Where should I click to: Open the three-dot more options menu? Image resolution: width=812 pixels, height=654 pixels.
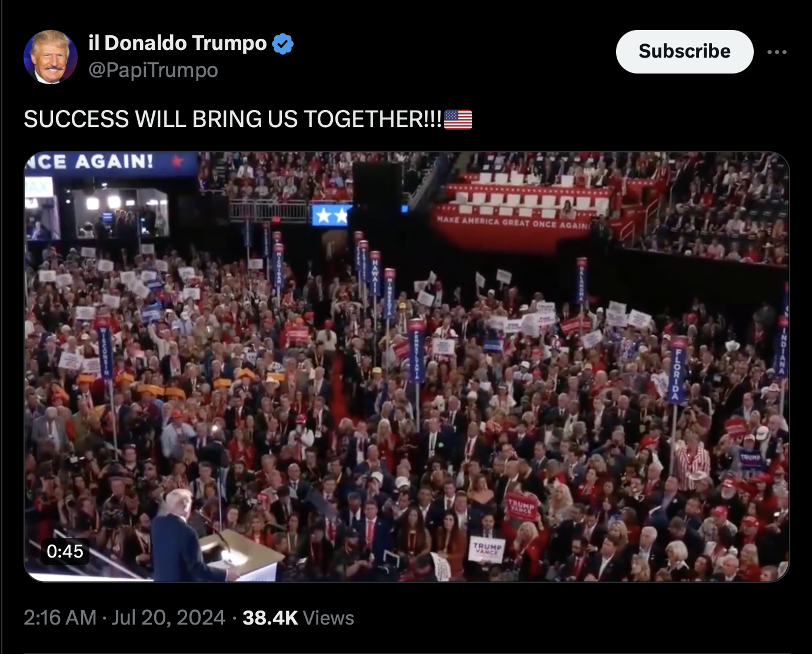point(777,52)
